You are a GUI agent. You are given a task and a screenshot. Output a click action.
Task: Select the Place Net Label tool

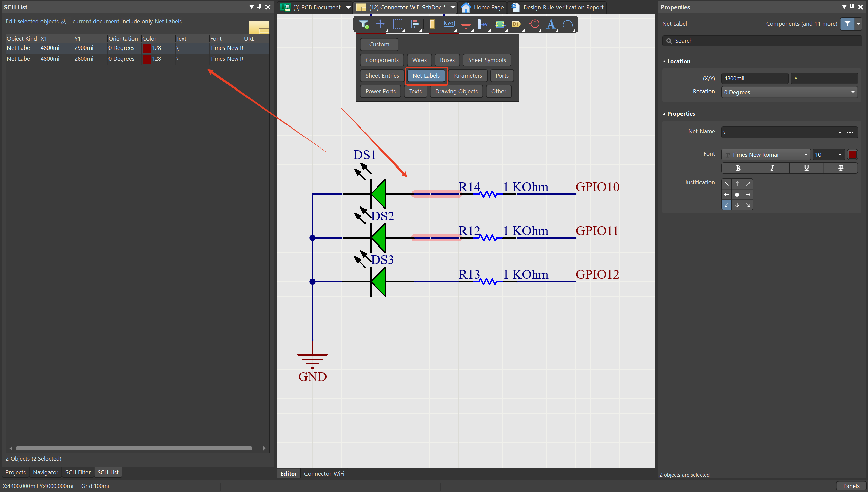tap(449, 24)
